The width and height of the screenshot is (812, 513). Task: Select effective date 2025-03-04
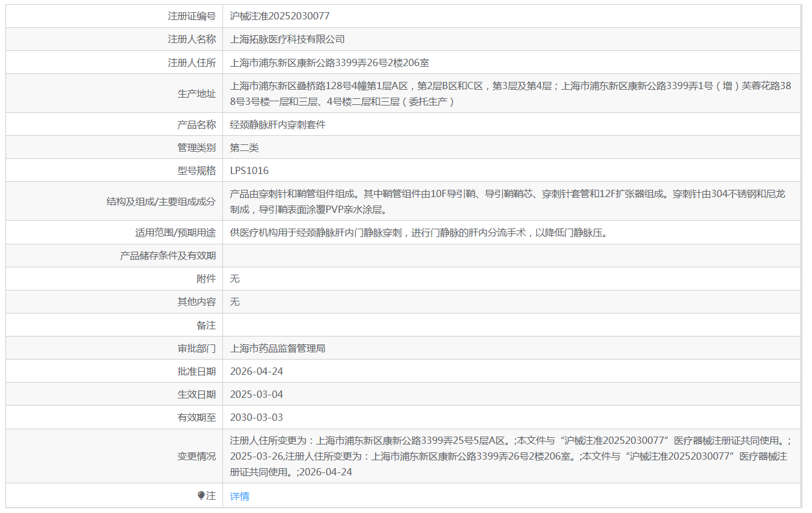[x=256, y=395]
